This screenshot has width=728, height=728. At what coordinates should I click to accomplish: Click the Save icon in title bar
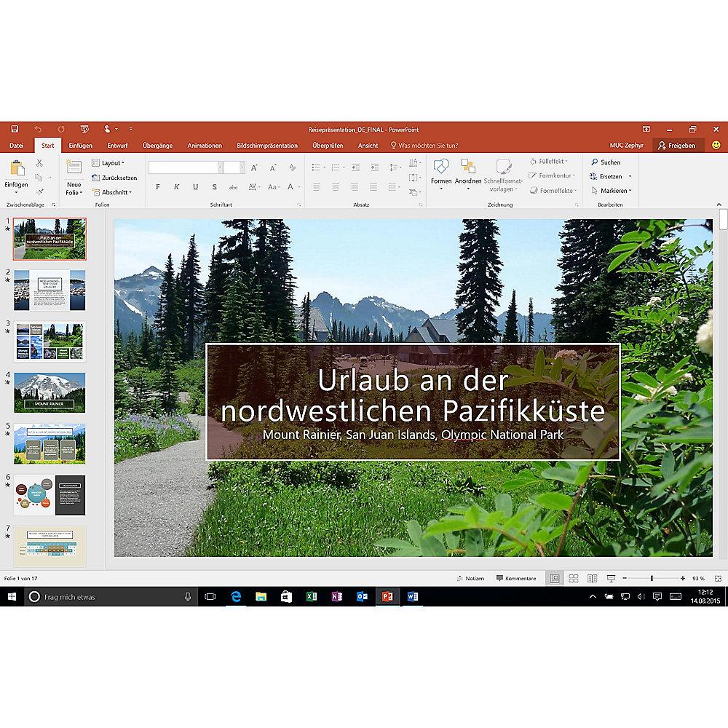click(x=15, y=129)
